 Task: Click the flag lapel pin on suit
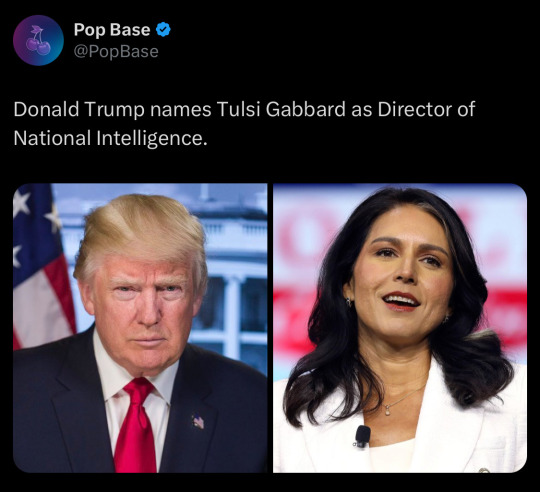click(198, 421)
